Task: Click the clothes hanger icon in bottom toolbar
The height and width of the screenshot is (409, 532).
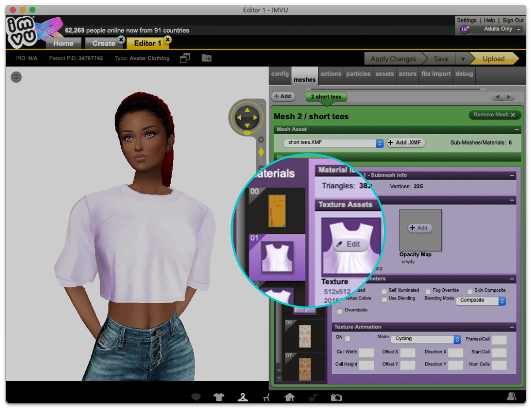Action: point(243,397)
